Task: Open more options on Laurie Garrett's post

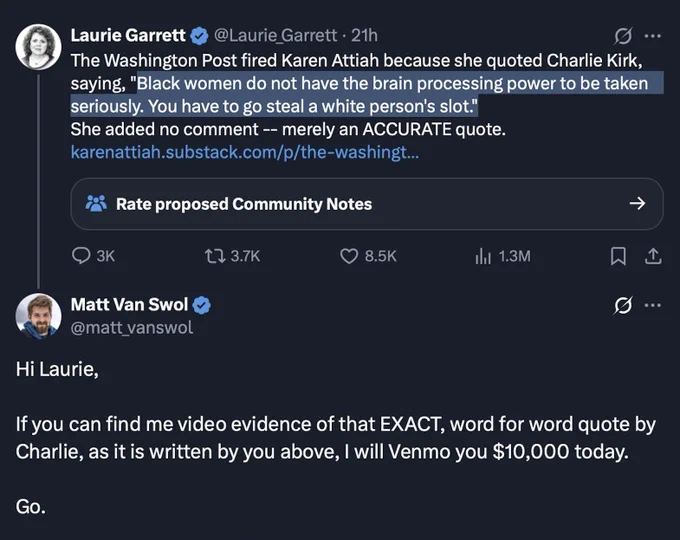Action: coord(653,36)
